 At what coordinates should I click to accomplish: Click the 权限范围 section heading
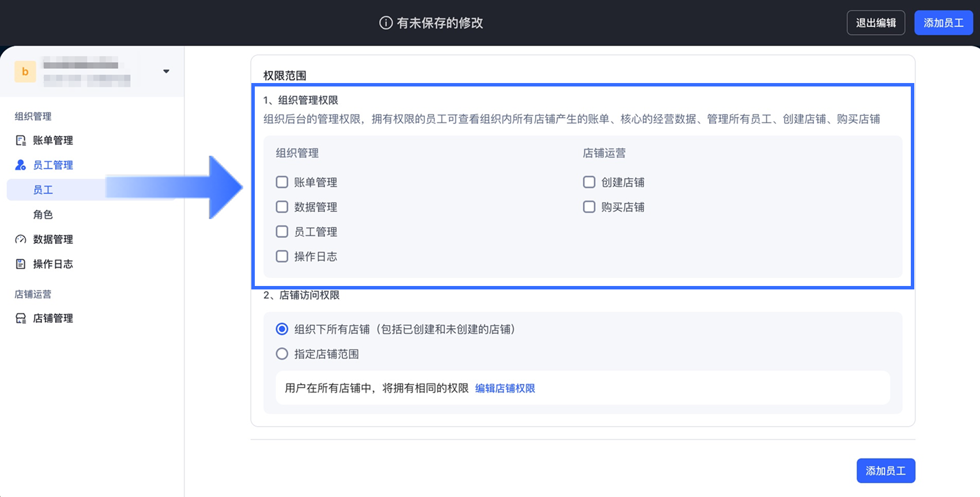[285, 76]
